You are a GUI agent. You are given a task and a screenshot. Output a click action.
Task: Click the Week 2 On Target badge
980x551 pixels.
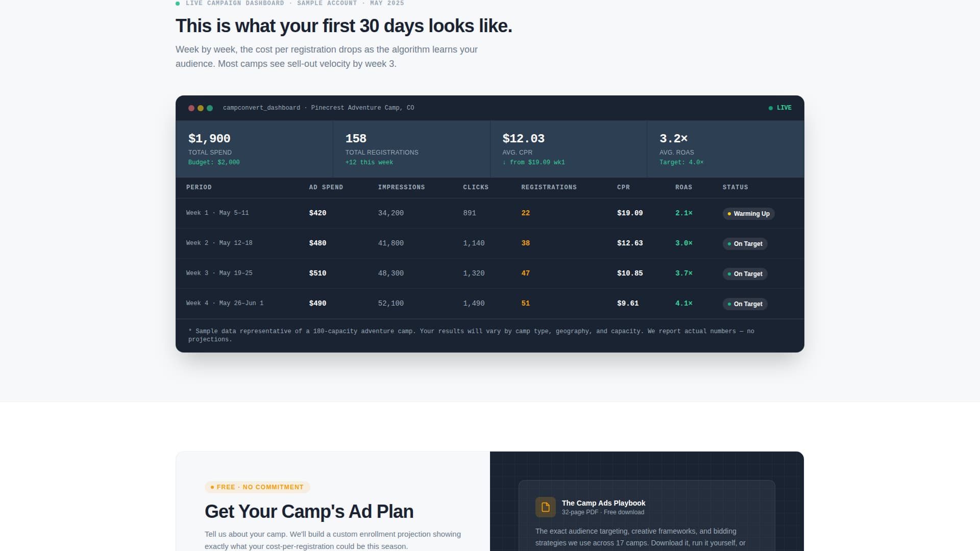point(745,244)
